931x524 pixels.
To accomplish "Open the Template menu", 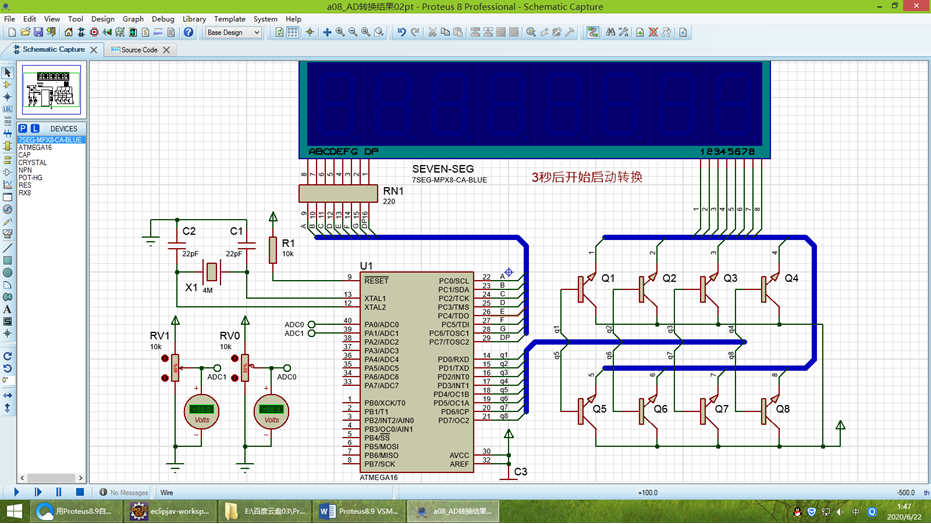I will click(229, 19).
